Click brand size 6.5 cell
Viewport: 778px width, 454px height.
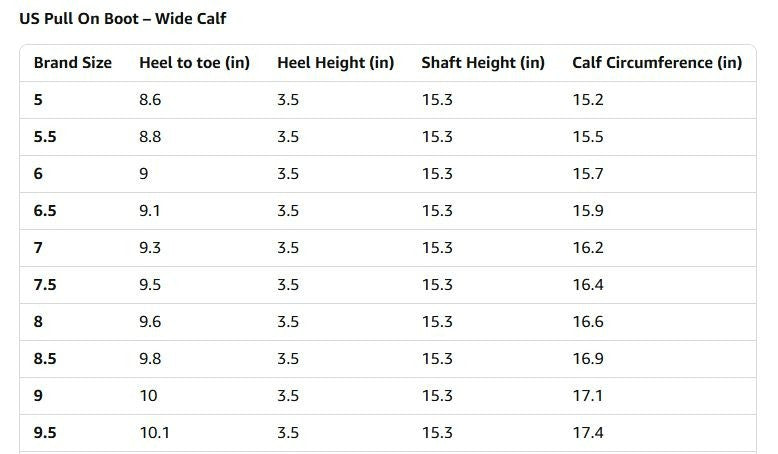click(45, 210)
